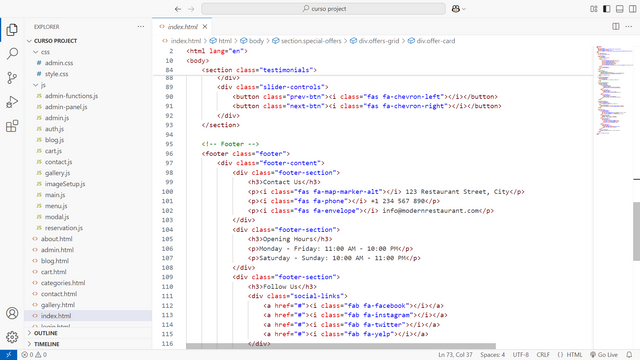This screenshot has height=360, width=640.
Task: Open the Extensions view
Action: 12,126
